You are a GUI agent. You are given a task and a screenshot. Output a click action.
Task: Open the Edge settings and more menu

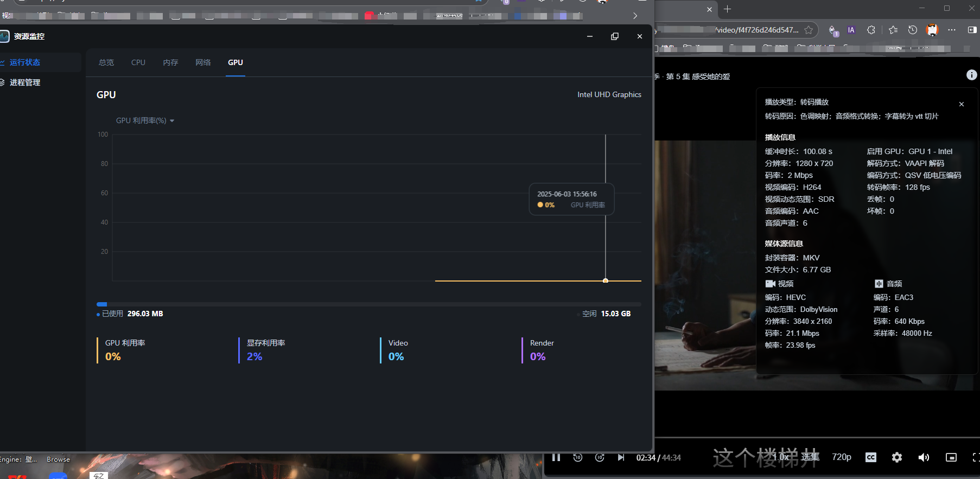tap(952, 30)
